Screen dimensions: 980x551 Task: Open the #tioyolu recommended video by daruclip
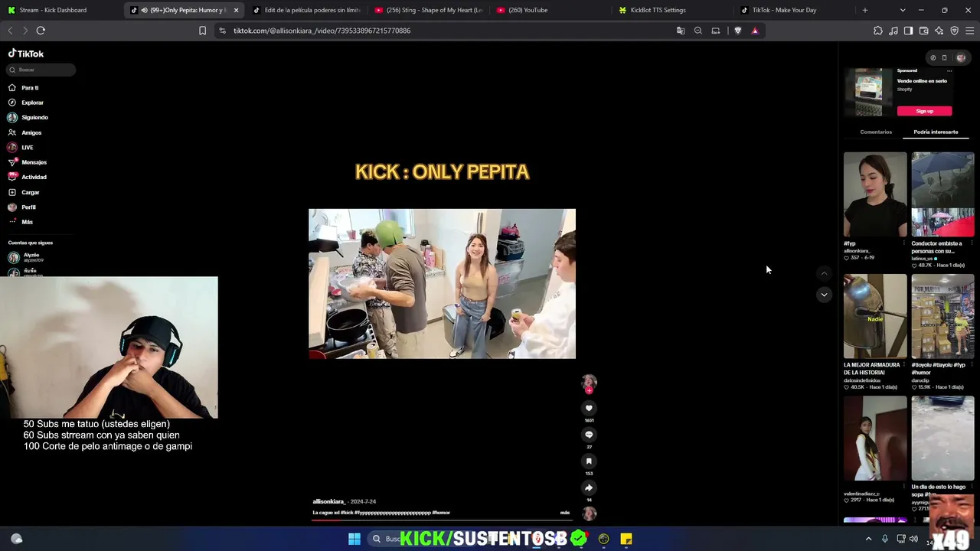tap(942, 316)
